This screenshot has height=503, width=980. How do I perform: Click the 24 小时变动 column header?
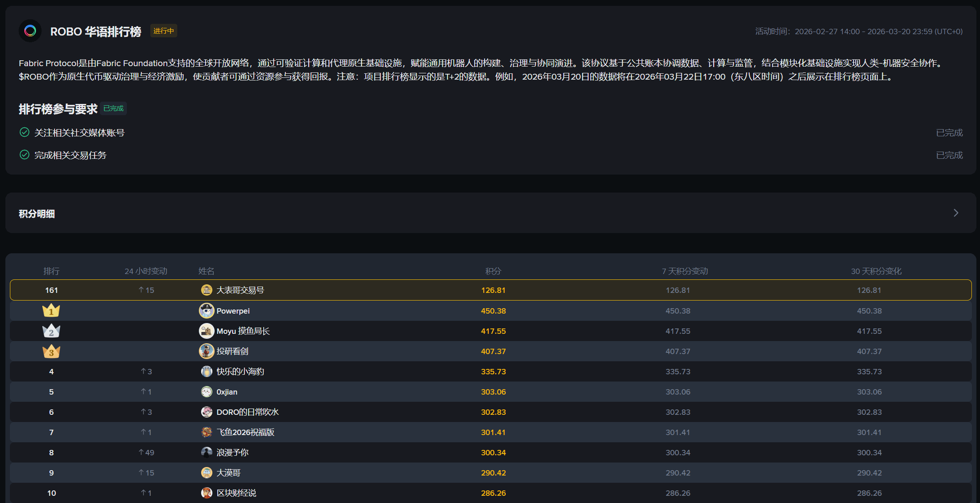pyautogui.click(x=146, y=271)
